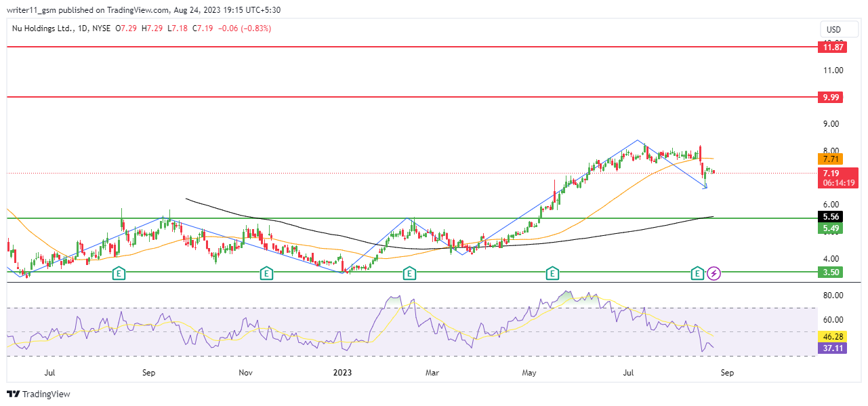The height and width of the screenshot is (406, 868).
Task: Click the purple lightning event icon
Action: tap(714, 273)
